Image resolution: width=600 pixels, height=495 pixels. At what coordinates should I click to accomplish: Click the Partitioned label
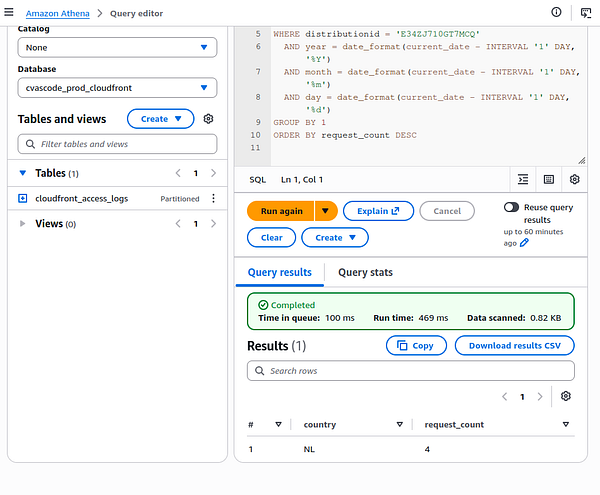[x=180, y=199]
